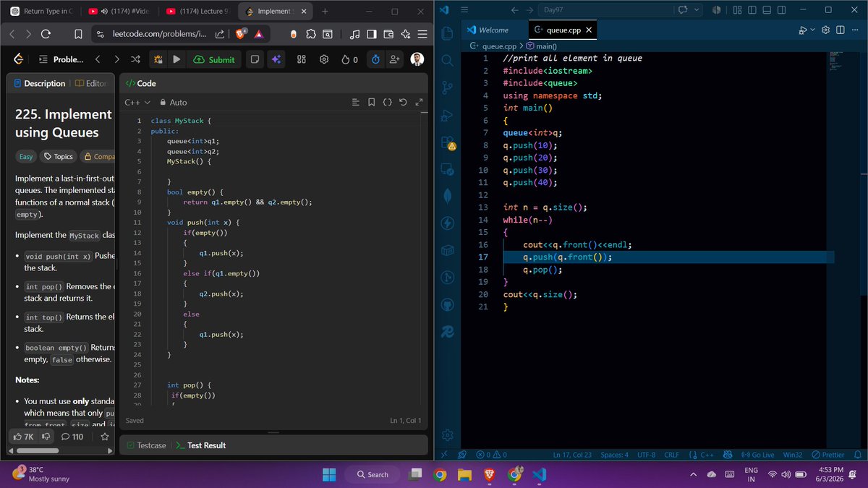Viewport: 868px width, 488px height.
Task: Toggle Go Live server in status bar
Action: (x=757, y=455)
